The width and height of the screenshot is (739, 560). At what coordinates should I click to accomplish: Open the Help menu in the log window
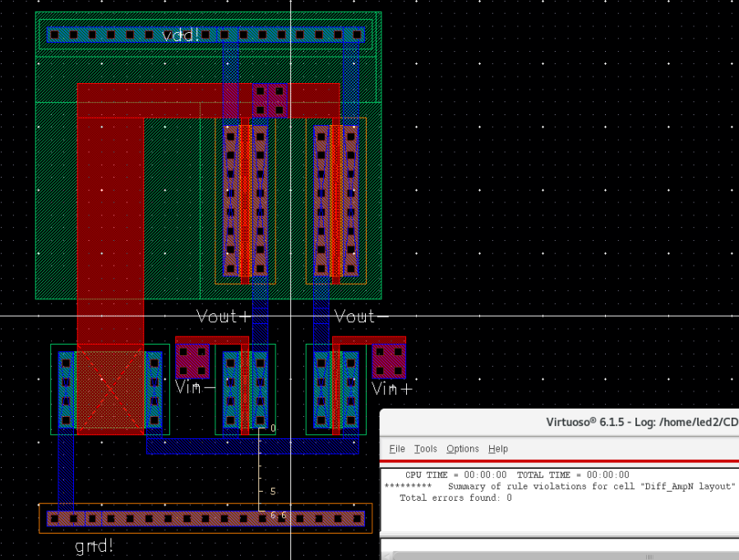point(497,449)
